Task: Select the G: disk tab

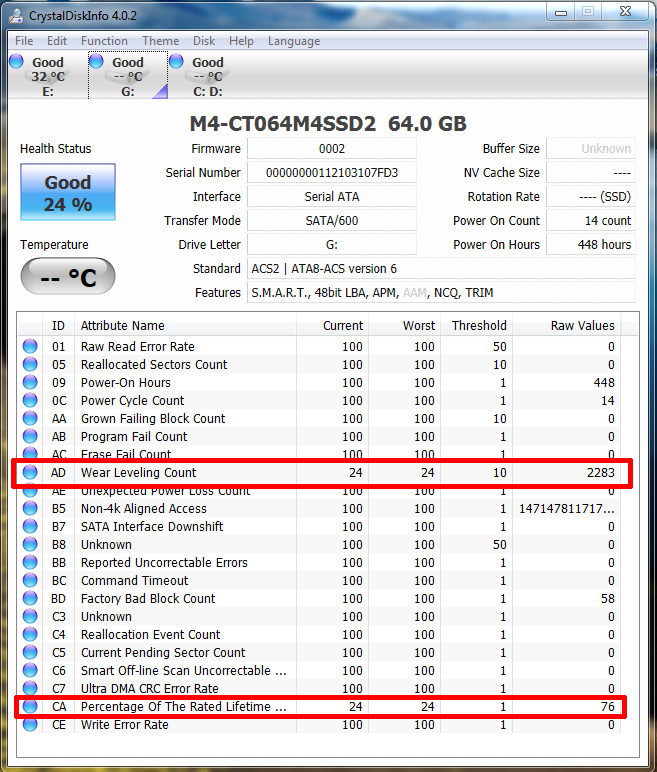Action: pyautogui.click(x=128, y=76)
